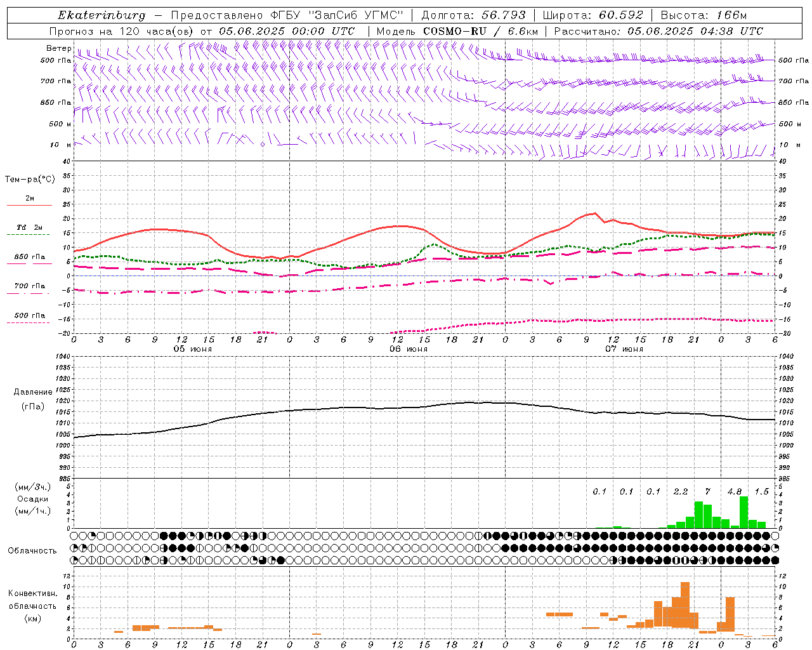
Task: Click the Ekaterinburg station title
Action: tap(101, 15)
